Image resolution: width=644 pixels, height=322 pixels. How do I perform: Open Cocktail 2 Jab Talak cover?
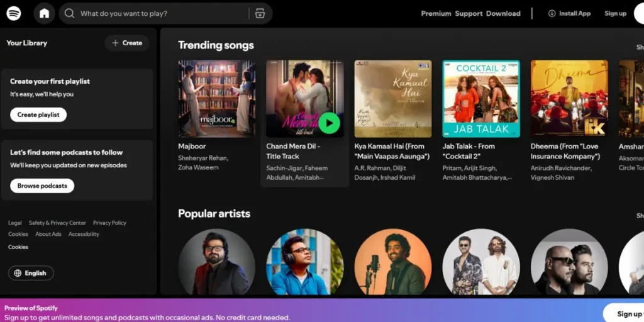481,99
